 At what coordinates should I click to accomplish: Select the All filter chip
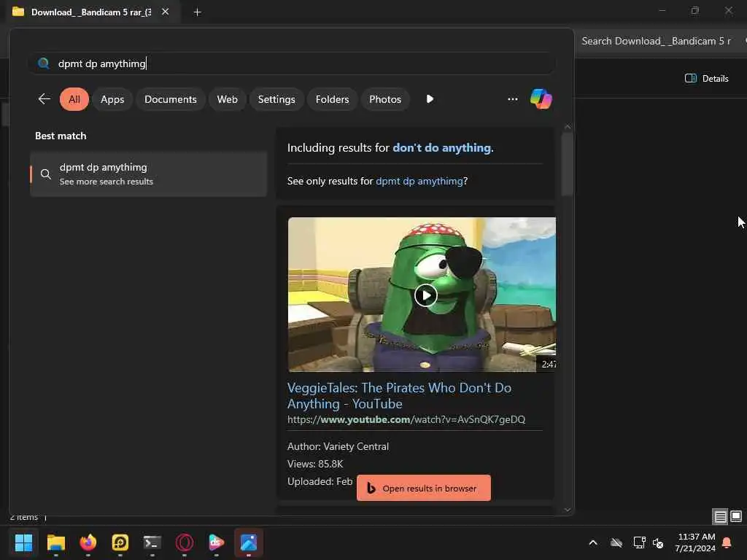coord(74,99)
